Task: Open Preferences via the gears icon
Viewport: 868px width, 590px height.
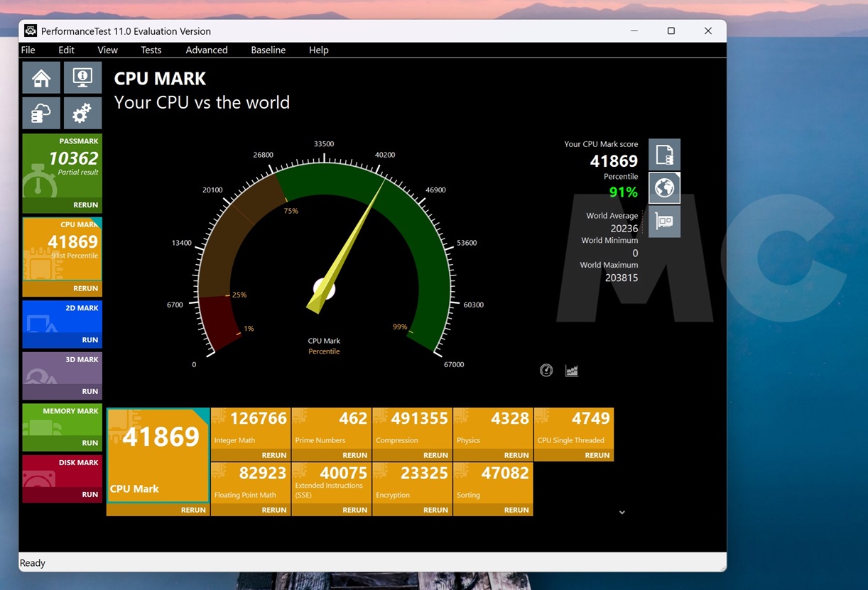Action: tap(82, 113)
